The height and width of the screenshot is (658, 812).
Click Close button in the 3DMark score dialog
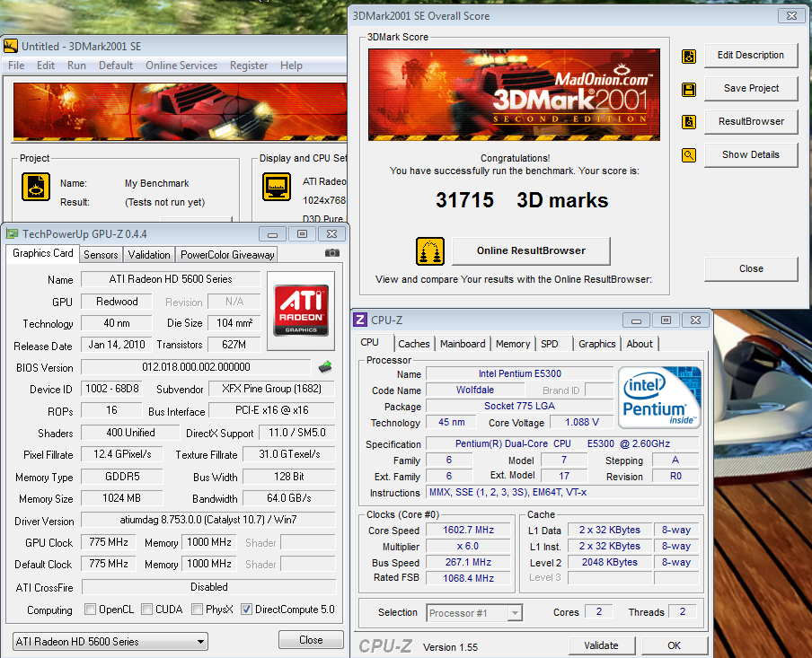click(751, 268)
